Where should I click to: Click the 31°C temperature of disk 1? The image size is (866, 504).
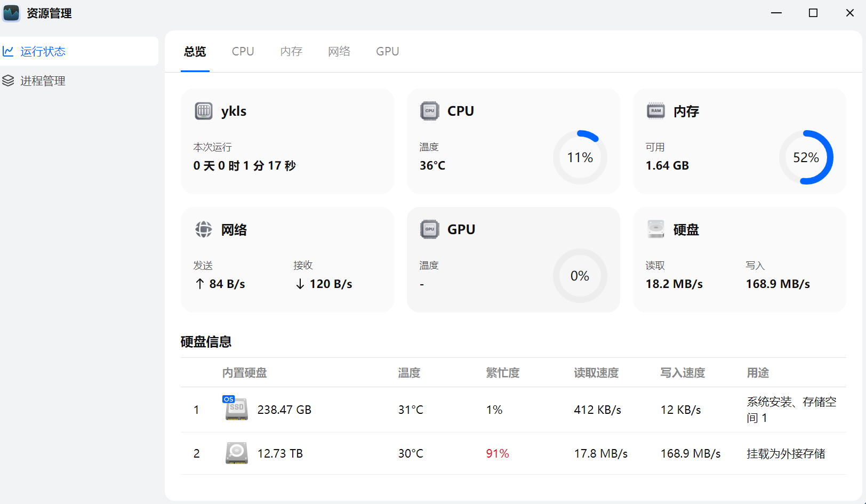click(x=411, y=410)
